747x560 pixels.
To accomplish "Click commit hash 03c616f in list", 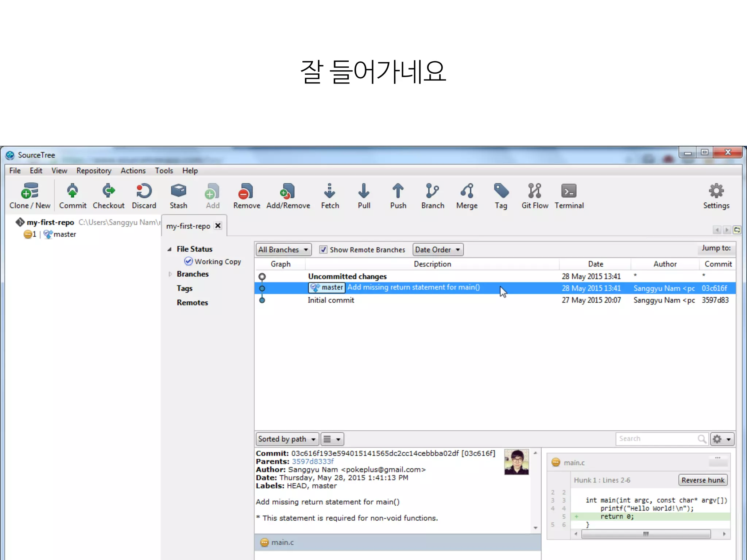I will pyautogui.click(x=714, y=288).
